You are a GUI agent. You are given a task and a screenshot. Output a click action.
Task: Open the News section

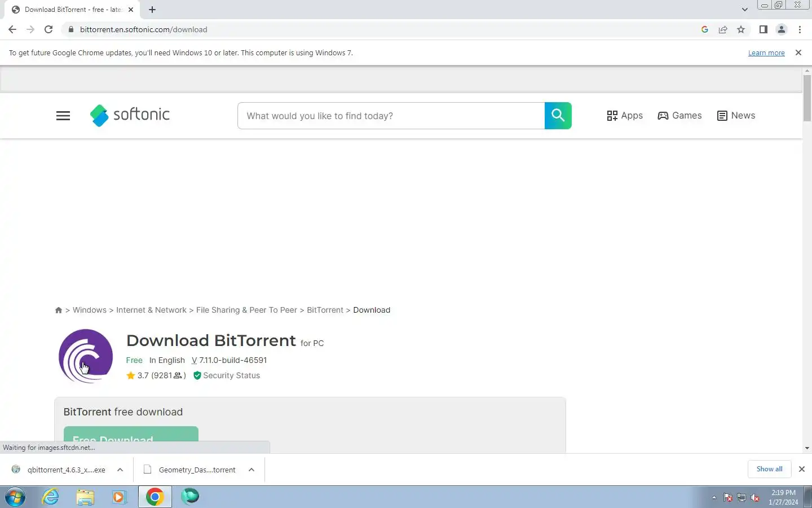tap(736, 116)
